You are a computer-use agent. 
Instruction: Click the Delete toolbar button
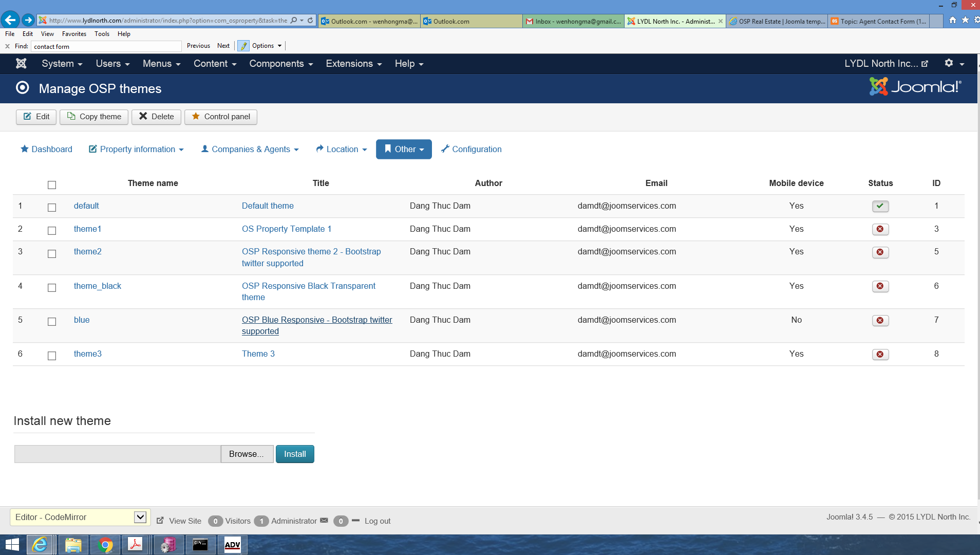tap(156, 117)
